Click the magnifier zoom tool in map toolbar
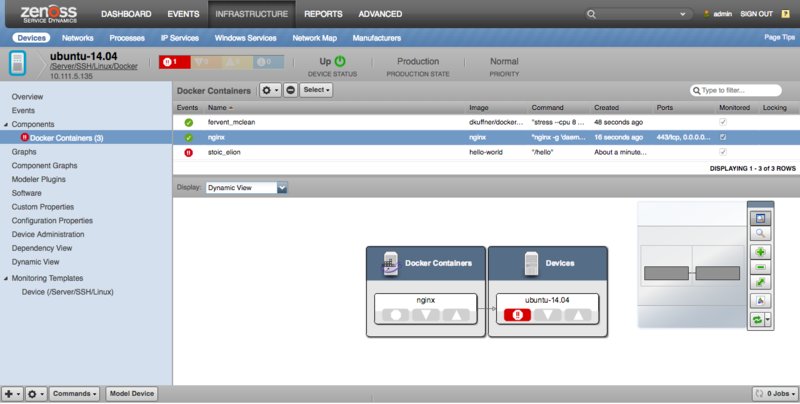 click(x=760, y=234)
